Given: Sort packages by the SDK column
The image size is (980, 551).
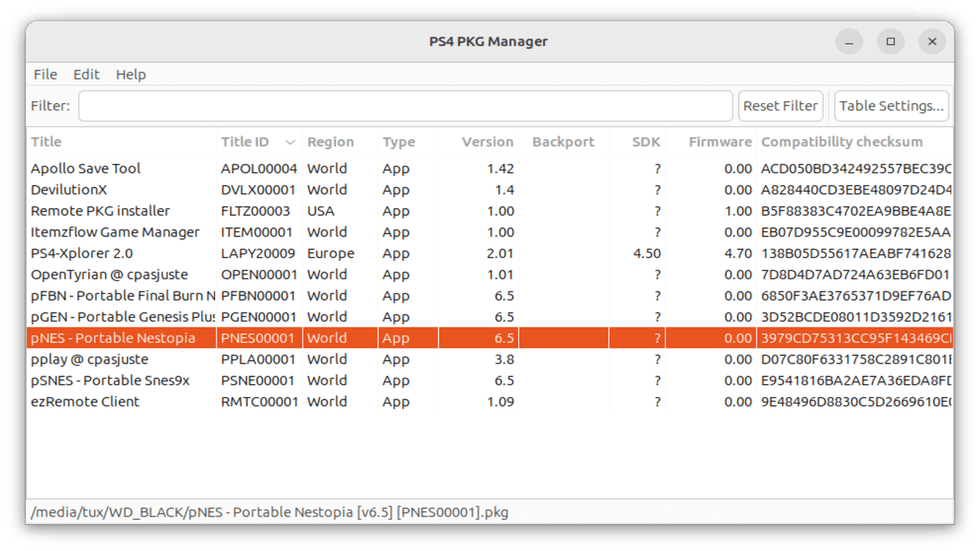Looking at the screenshot, I should (x=645, y=142).
